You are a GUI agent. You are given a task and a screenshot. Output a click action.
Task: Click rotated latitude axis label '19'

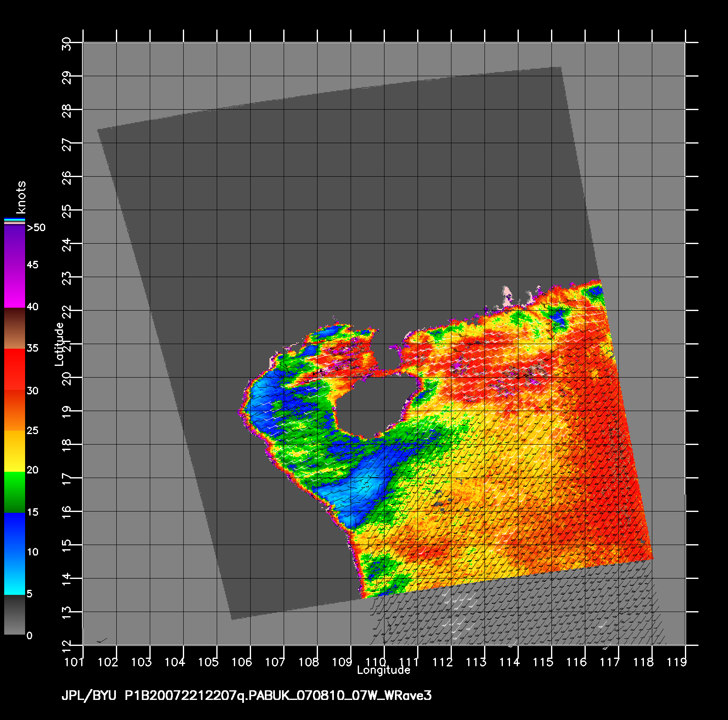67,413
